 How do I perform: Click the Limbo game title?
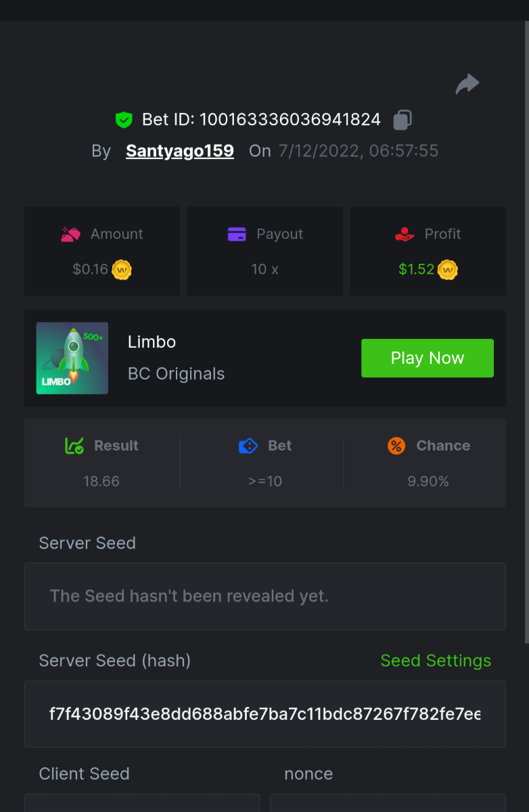pyautogui.click(x=152, y=342)
